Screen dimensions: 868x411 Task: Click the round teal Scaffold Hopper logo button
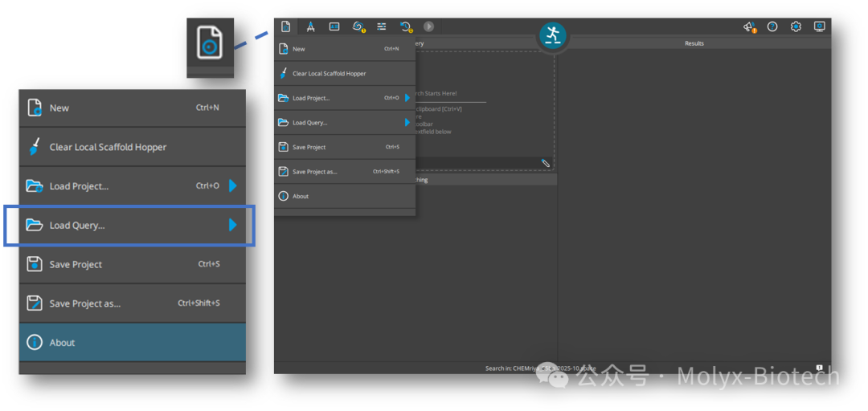[x=552, y=35]
